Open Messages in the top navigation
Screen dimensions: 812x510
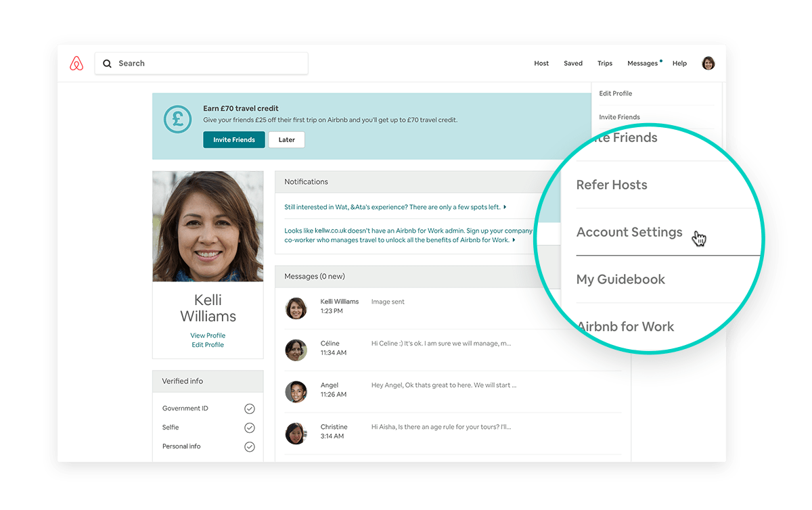(642, 64)
